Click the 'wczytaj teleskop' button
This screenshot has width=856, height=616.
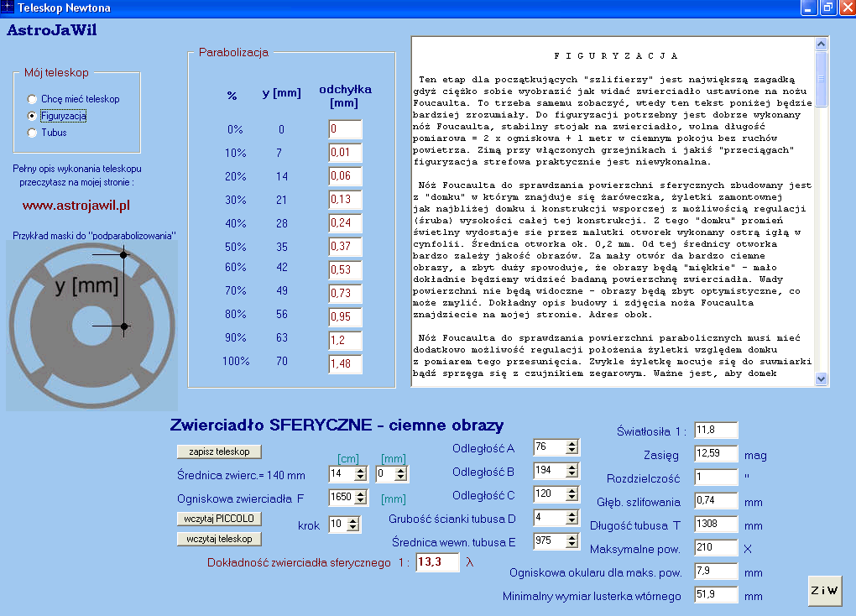click(219, 539)
